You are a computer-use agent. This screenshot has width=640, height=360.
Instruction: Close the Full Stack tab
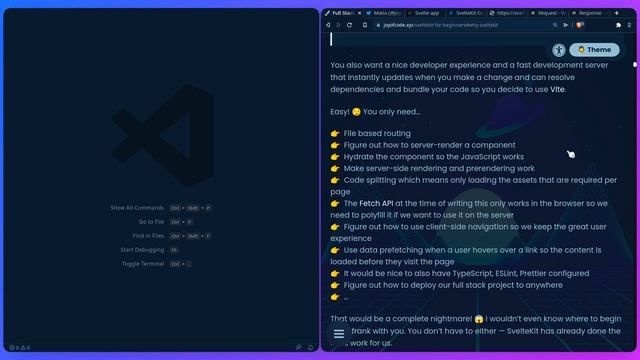pos(359,13)
